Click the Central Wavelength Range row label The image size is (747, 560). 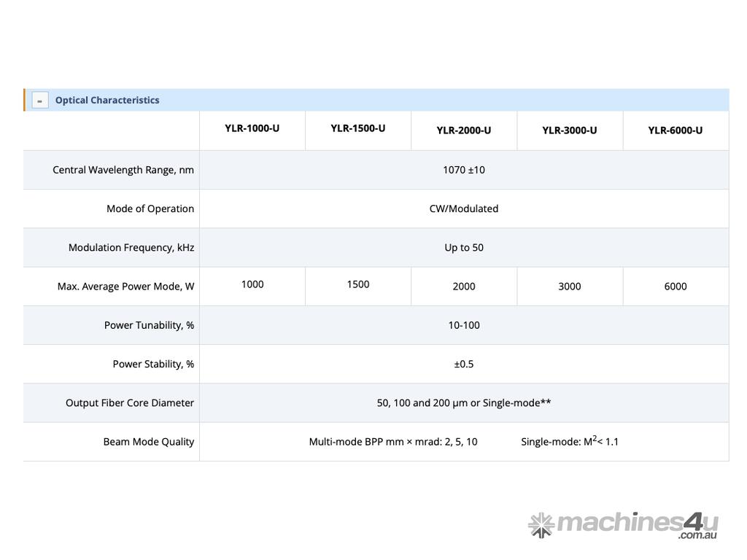[123, 170]
